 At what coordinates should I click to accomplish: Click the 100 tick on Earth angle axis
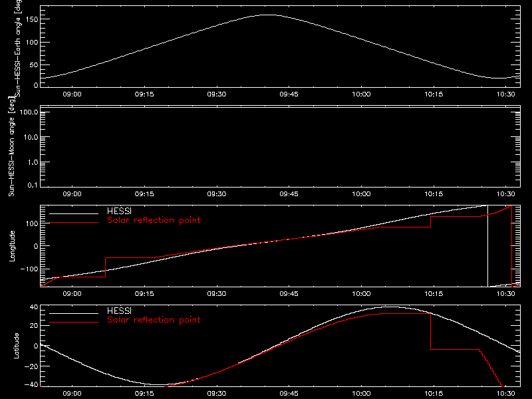tap(32, 42)
